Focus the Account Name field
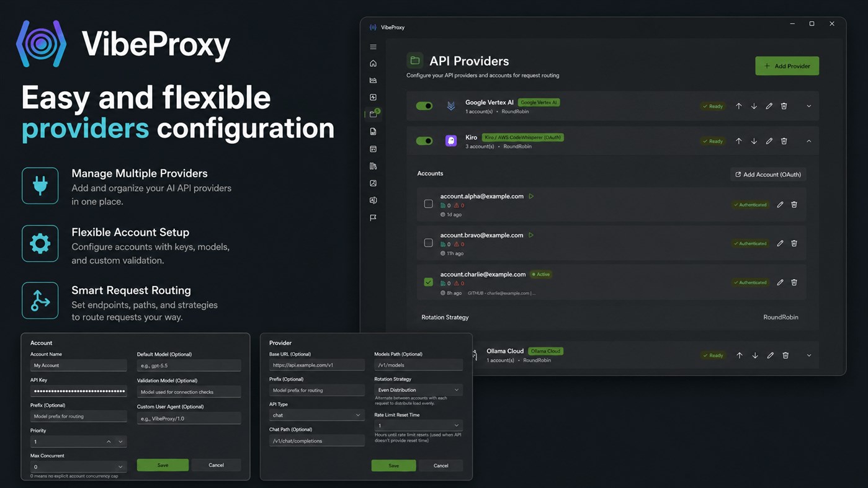This screenshot has height=488, width=868. coord(79,365)
